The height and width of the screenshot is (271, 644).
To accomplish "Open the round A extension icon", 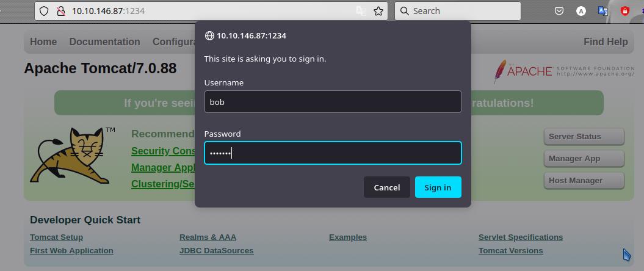I will tap(581, 11).
